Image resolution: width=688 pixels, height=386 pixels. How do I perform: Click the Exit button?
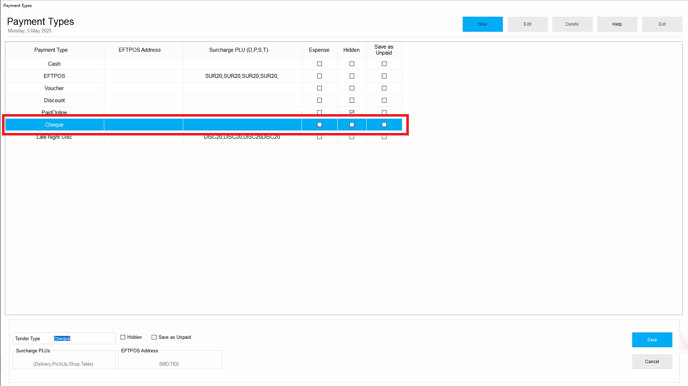[662, 24]
